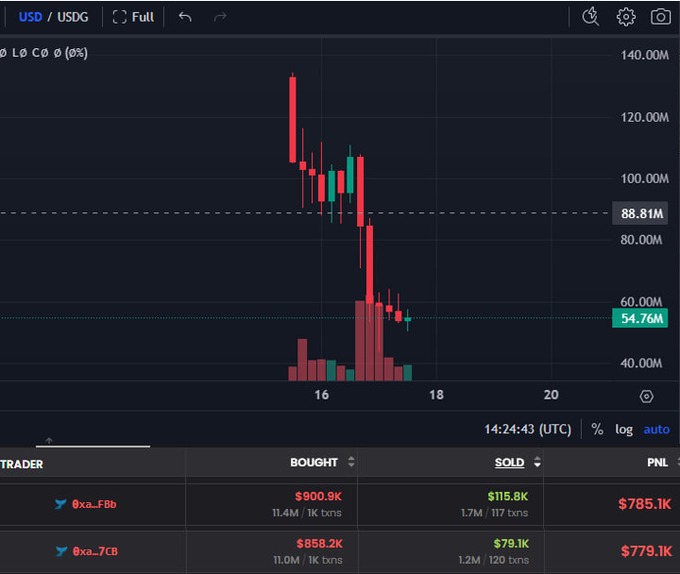Image resolution: width=680 pixels, height=574 pixels.
Task: Click the 11.4M / 1K txns detail
Action: tap(307, 513)
